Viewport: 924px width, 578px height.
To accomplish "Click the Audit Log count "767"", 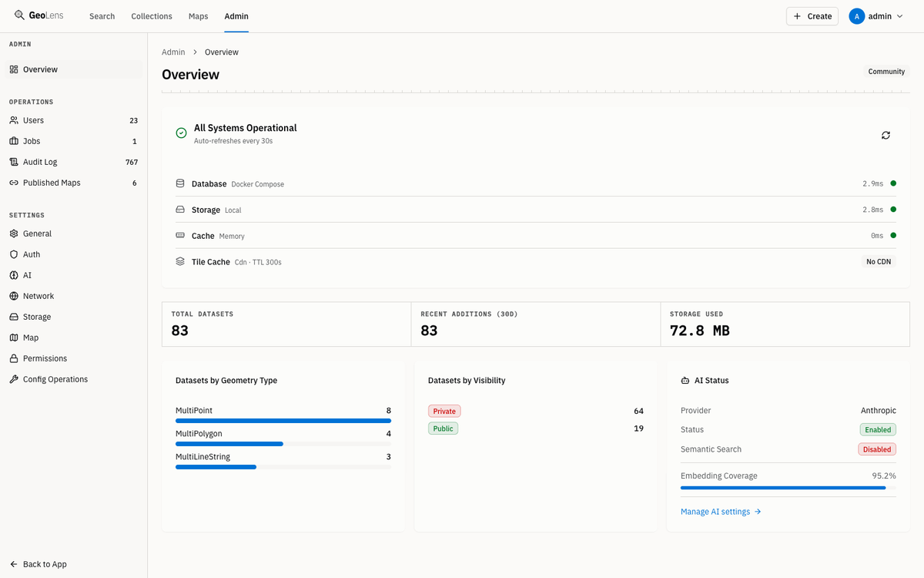I will tap(132, 162).
